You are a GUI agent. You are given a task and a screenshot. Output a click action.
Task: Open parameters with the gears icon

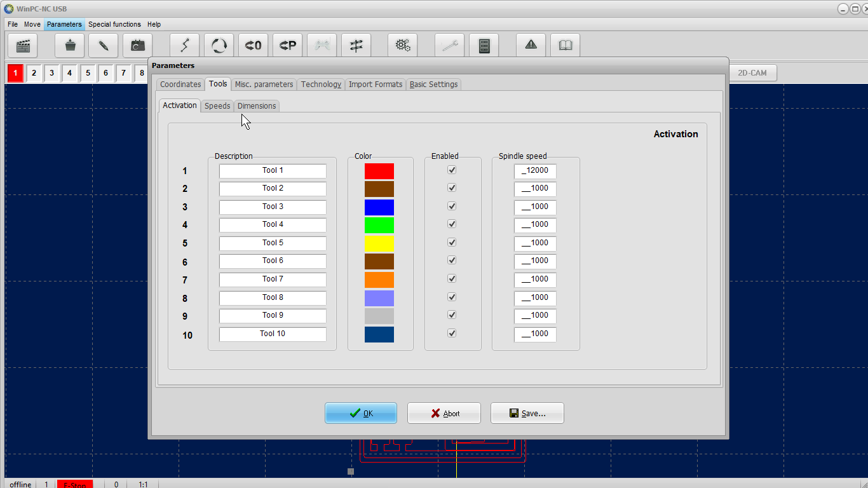tap(403, 46)
